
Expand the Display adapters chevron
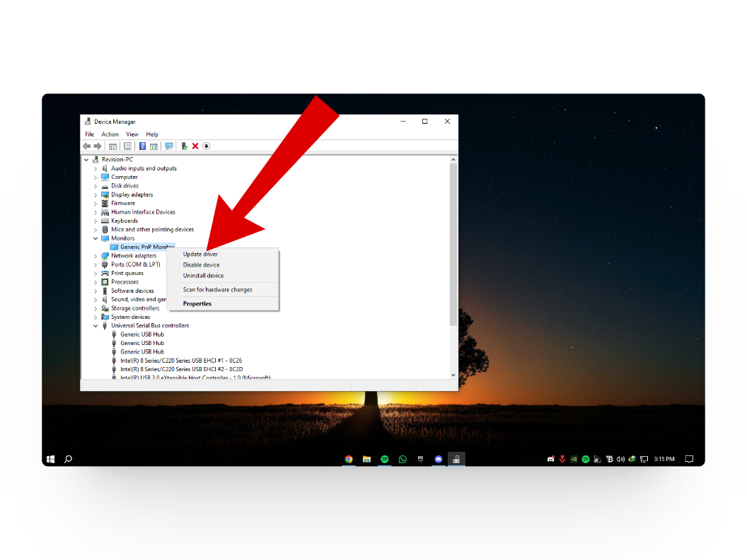click(x=95, y=194)
